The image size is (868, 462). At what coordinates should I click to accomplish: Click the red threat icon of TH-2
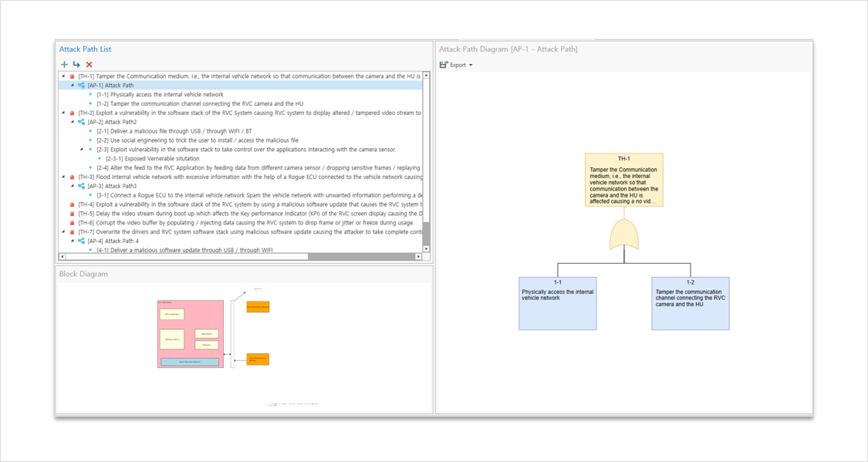(72, 113)
